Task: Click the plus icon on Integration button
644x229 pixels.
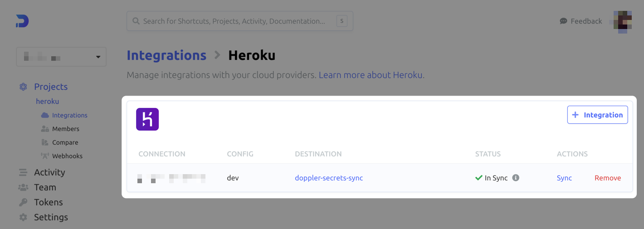Action: pyautogui.click(x=575, y=115)
